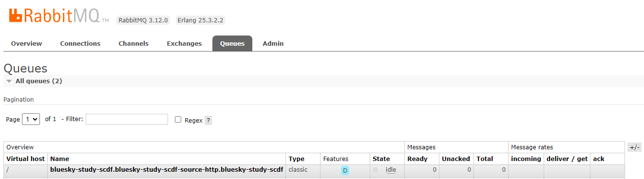
Task: Click the gray idle state indicator square
Action: click(375, 170)
